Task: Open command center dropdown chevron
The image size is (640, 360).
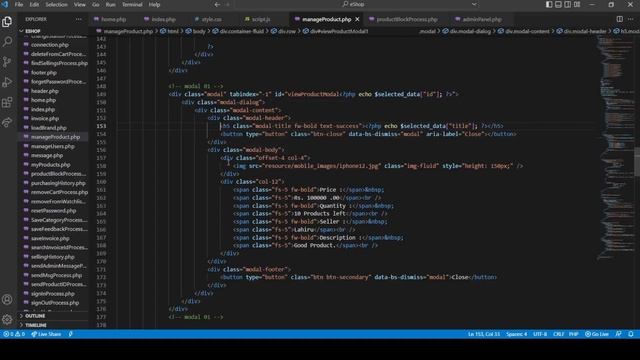Action: pyautogui.click(x=474, y=4)
